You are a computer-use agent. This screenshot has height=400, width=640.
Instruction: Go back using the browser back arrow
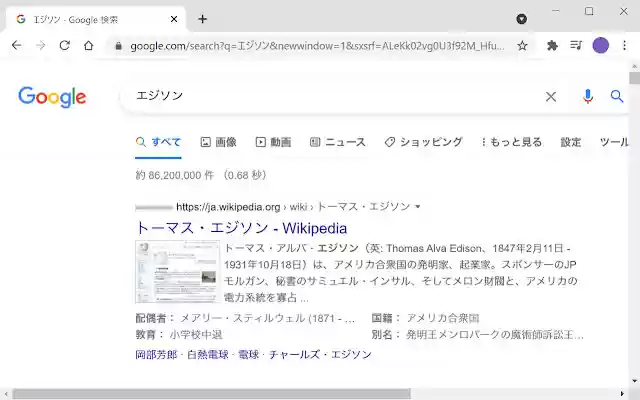17,45
